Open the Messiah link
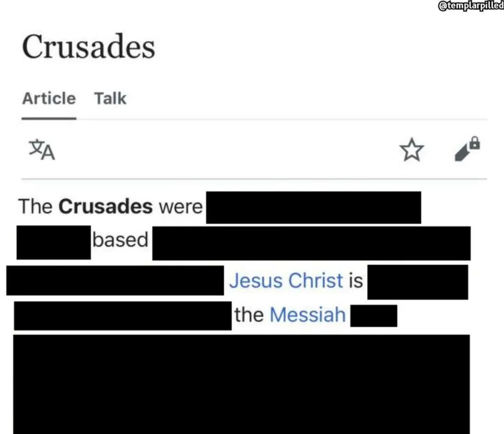The width and height of the screenshot is (504, 434). click(x=308, y=314)
